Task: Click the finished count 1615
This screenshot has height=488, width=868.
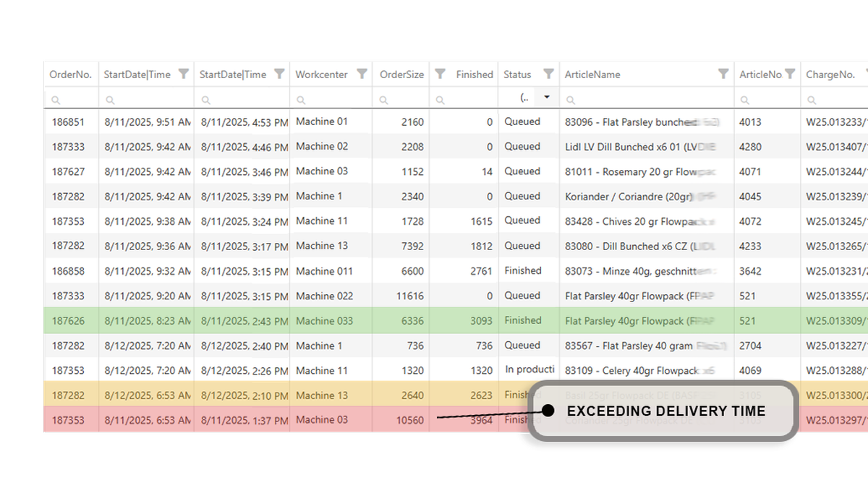Action: pos(481,221)
